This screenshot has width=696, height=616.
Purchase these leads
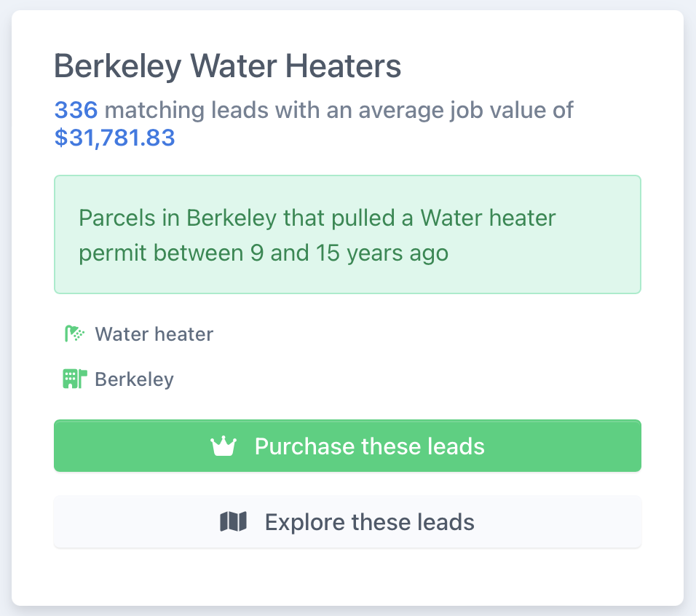pyautogui.click(x=347, y=446)
